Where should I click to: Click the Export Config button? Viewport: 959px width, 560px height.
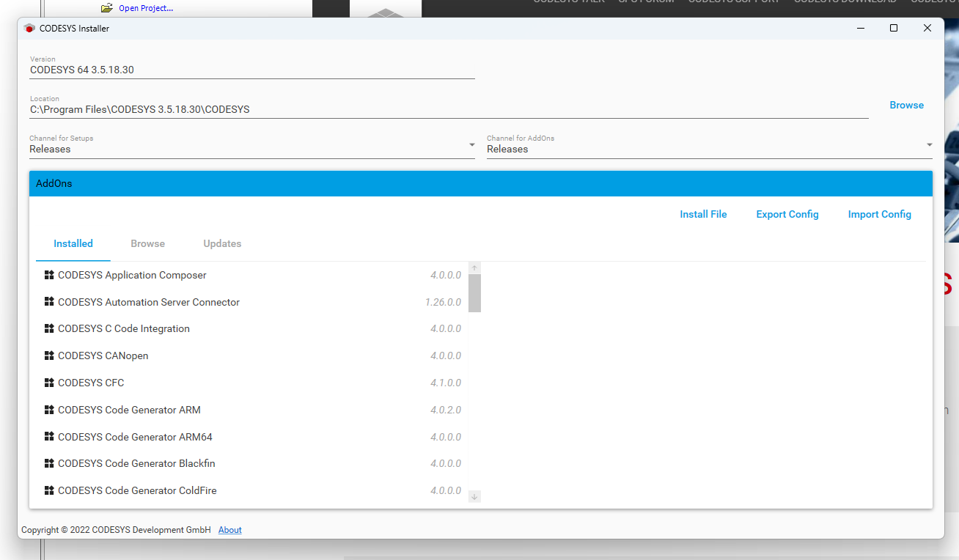tap(787, 214)
